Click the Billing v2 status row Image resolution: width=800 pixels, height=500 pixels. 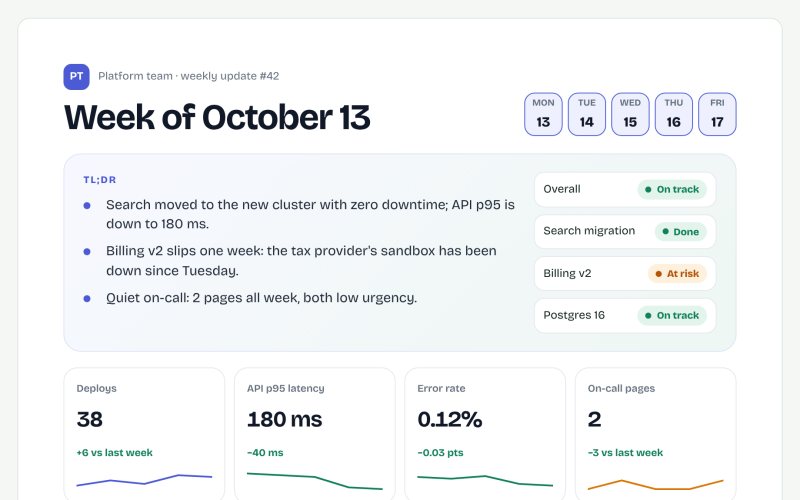(625, 273)
